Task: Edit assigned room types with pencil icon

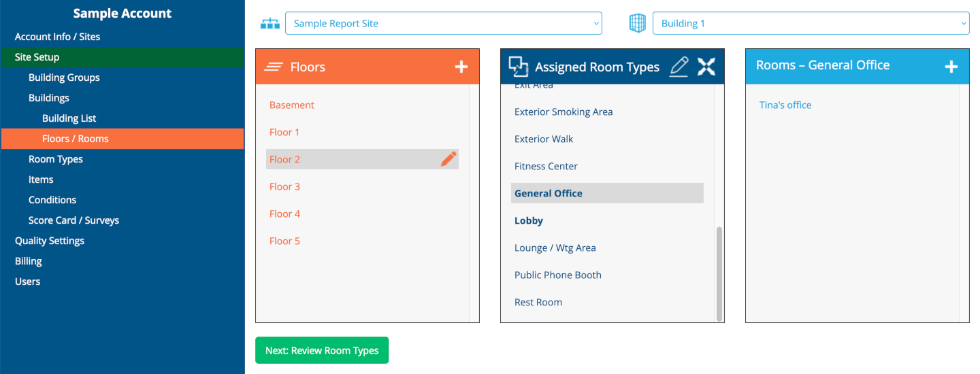Action: coord(679,67)
